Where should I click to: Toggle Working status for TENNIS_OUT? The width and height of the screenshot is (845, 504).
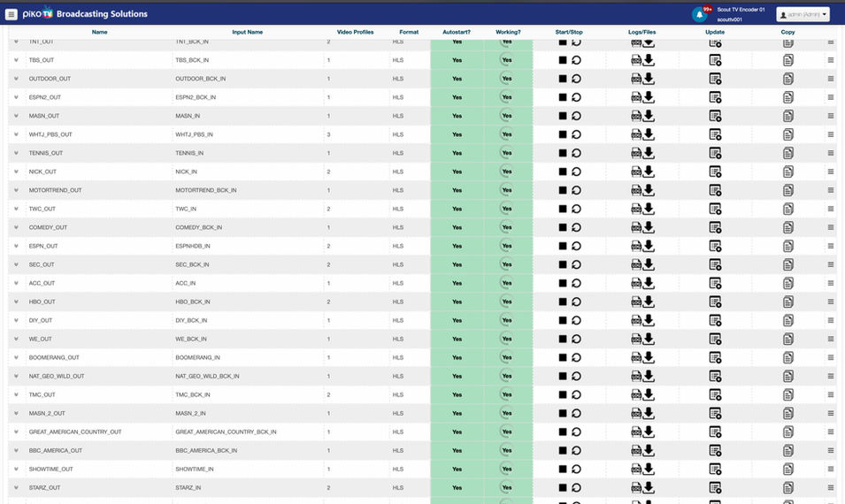point(507,153)
